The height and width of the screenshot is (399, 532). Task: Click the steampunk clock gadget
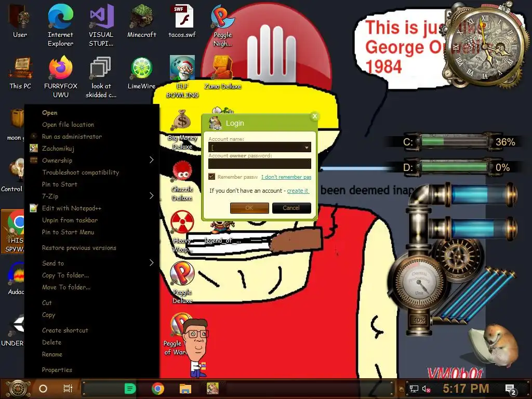[486, 46]
